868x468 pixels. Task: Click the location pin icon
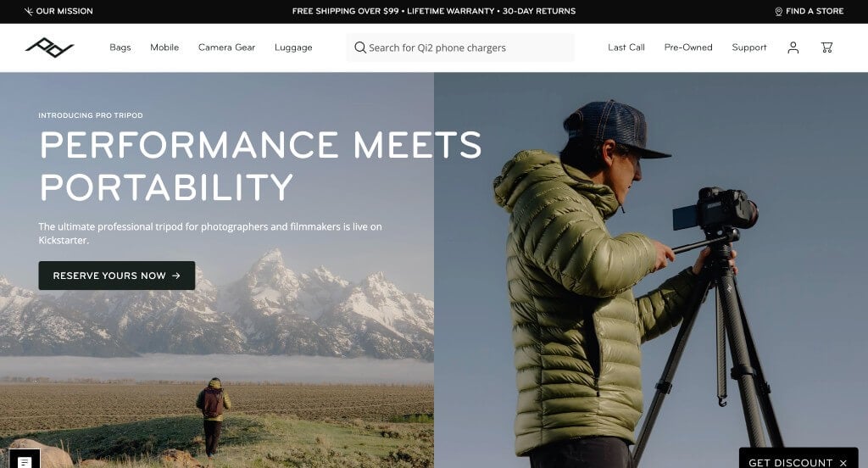pos(778,11)
